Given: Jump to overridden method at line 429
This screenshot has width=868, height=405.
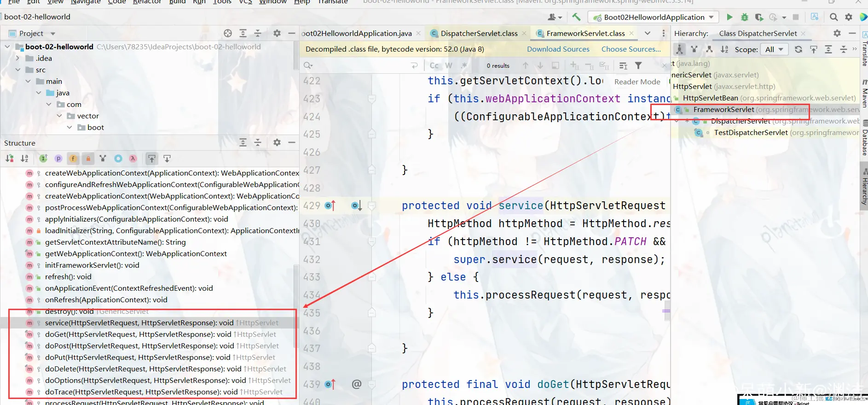Looking at the screenshot, I should click(x=330, y=205).
